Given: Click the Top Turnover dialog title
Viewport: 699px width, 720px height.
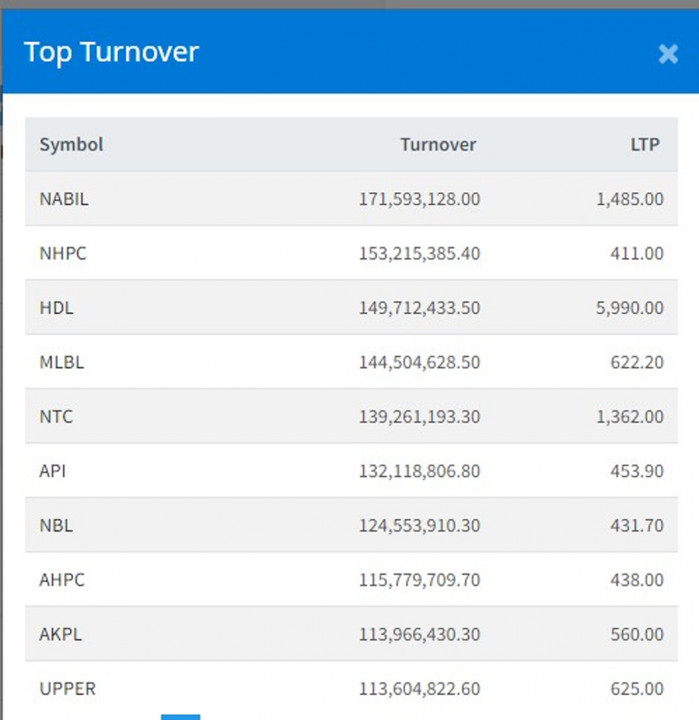Looking at the screenshot, I should click(111, 52).
